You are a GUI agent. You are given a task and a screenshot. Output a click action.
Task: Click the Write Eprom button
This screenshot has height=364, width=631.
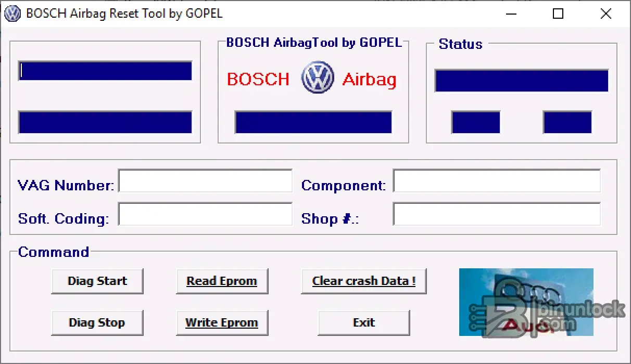222,323
